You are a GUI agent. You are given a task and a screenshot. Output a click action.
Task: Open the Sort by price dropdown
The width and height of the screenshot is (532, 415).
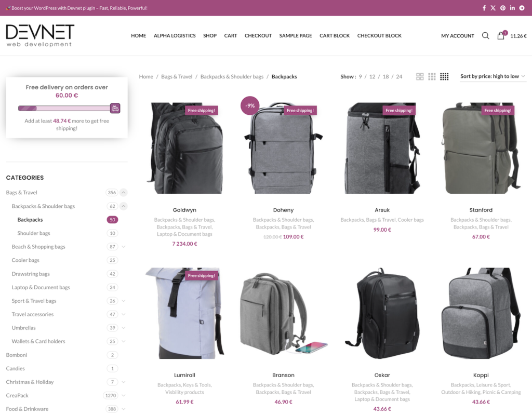coord(493,76)
